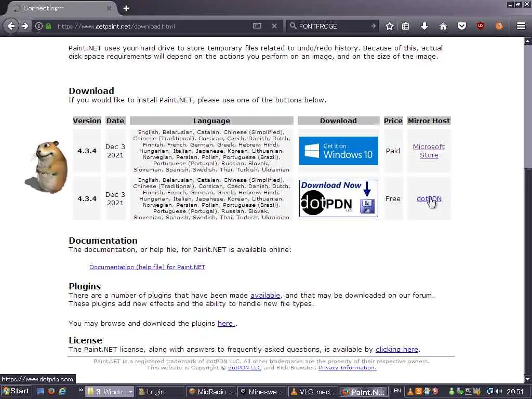This screenshot has width=532, height=399.
Task: Bookmark this page with the star icon
Action: point(390,26)
